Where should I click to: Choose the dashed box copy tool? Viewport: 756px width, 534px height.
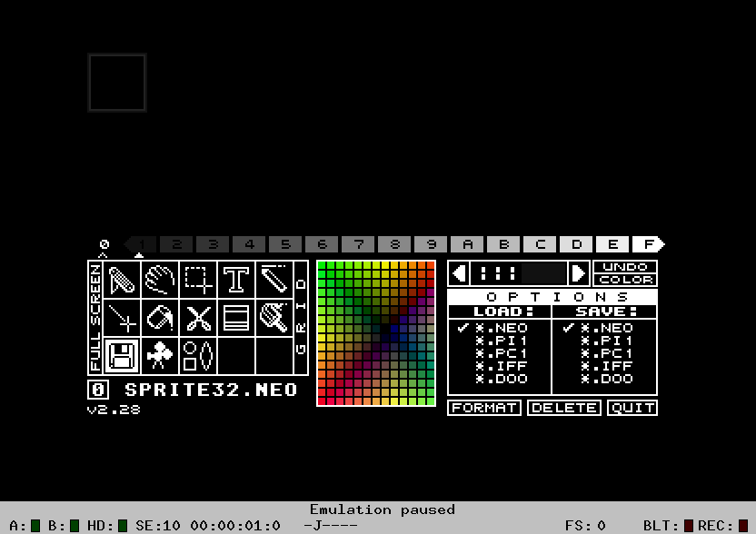click(198, 280)
